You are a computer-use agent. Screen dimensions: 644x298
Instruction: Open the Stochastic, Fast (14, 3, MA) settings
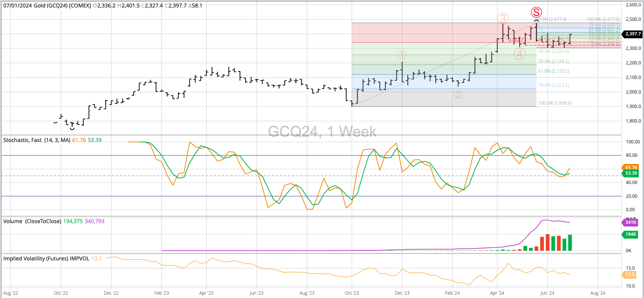point(37,140)
